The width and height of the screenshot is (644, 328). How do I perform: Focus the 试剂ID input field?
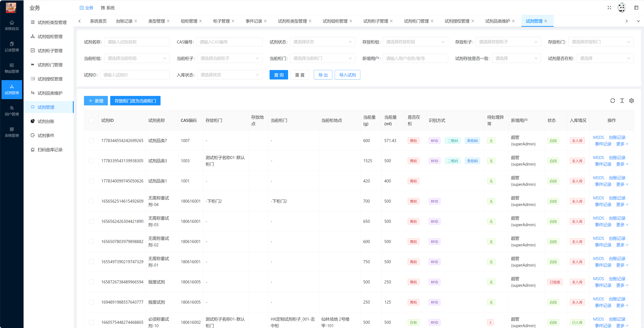click(135, 75)
